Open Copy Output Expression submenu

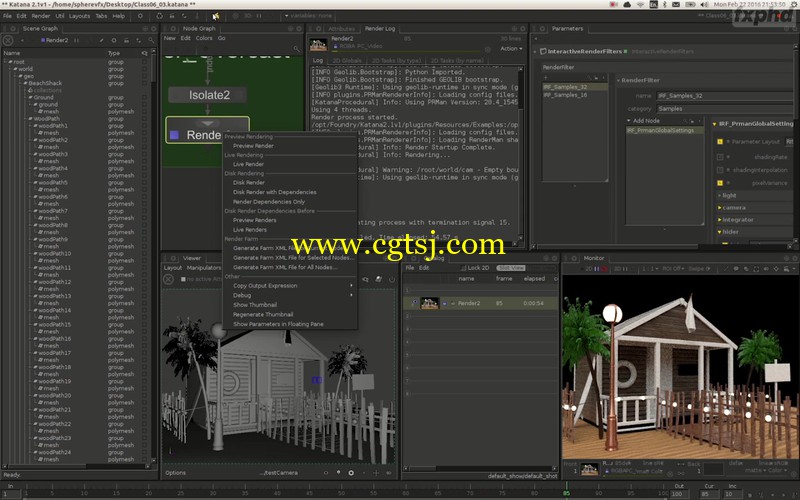pos(290,286)
